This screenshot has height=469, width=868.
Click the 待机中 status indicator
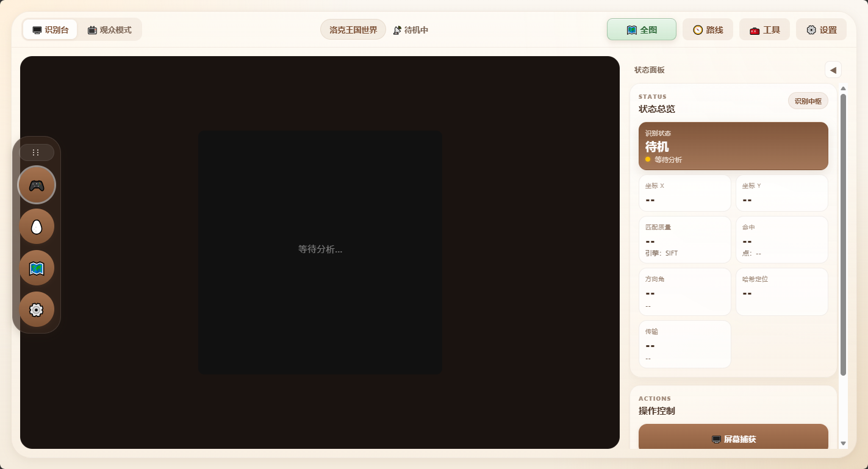point(411,30)
